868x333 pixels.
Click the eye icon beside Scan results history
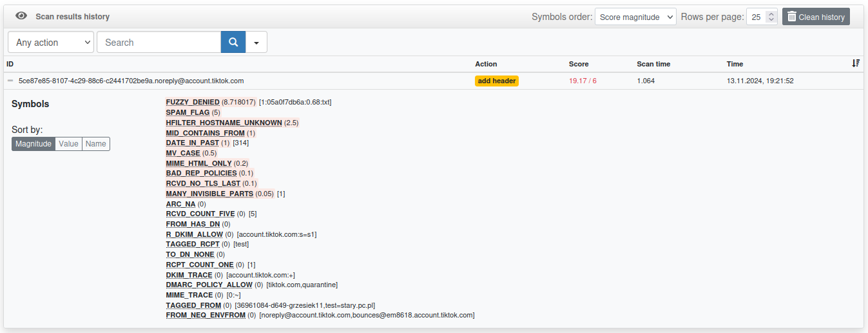point(21,16)
